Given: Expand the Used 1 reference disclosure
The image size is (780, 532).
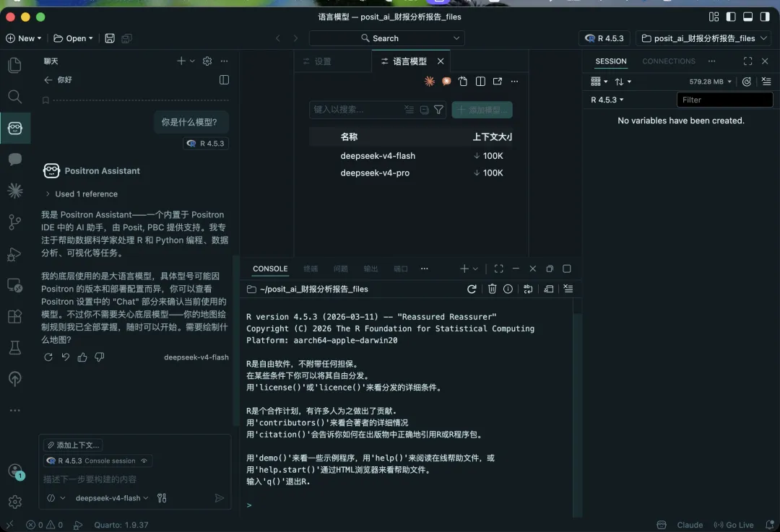Looking at the screenshot, I should pyautogui.click(x=82, y=194).
